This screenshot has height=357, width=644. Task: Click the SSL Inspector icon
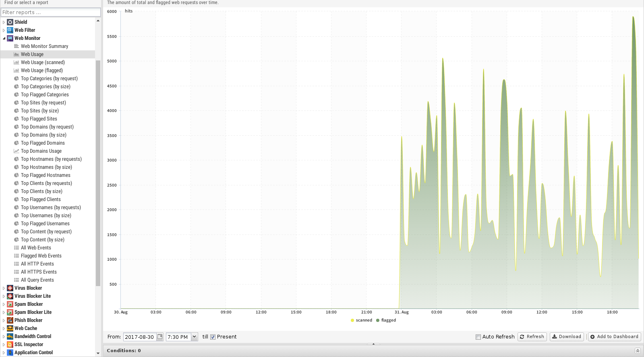(10, 345)
